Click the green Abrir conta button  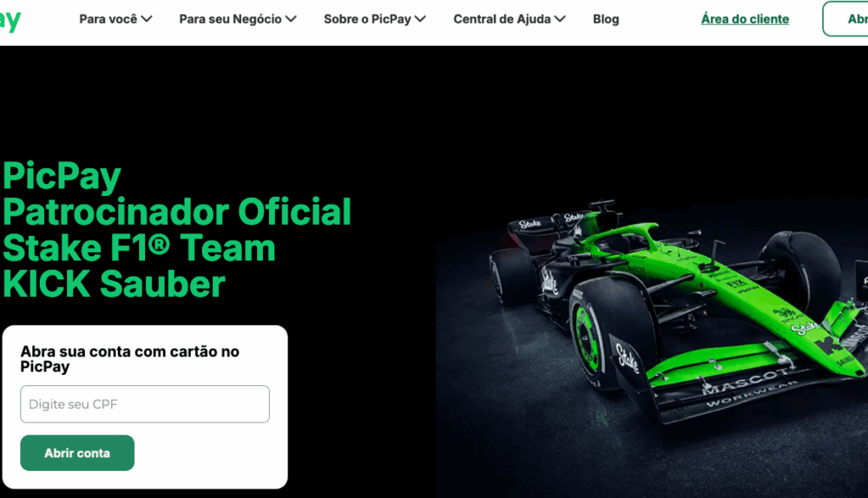pos(77,453)
